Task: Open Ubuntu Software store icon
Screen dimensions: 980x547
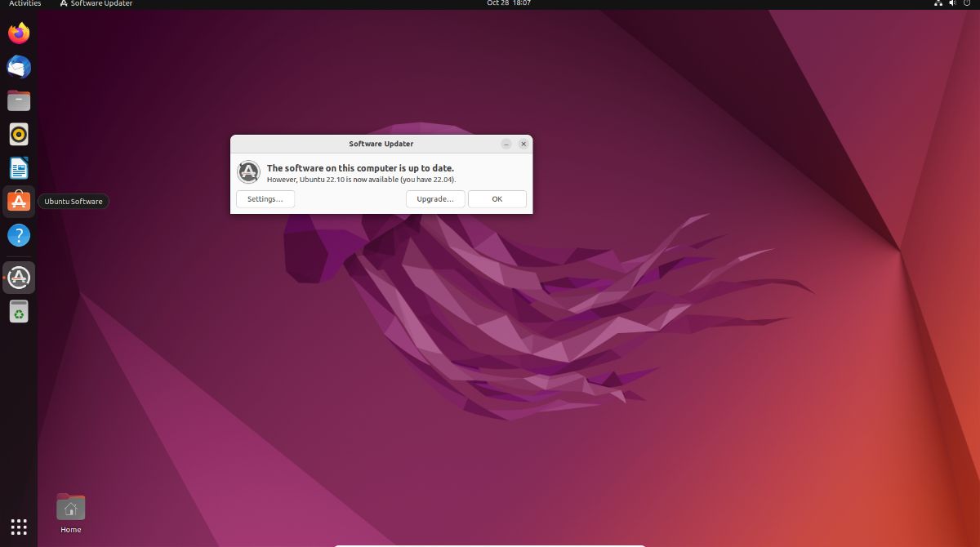Action: coord(19,202)
